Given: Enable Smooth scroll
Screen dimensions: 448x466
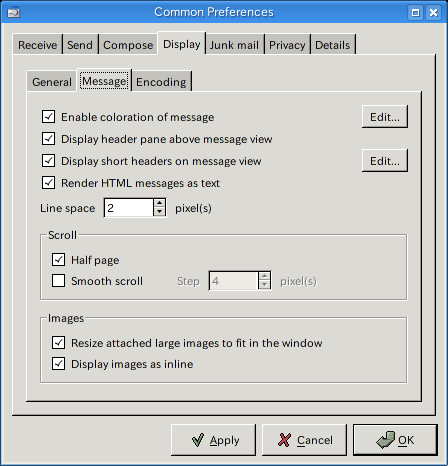Looking at the screenshot, I should [59, 281].
